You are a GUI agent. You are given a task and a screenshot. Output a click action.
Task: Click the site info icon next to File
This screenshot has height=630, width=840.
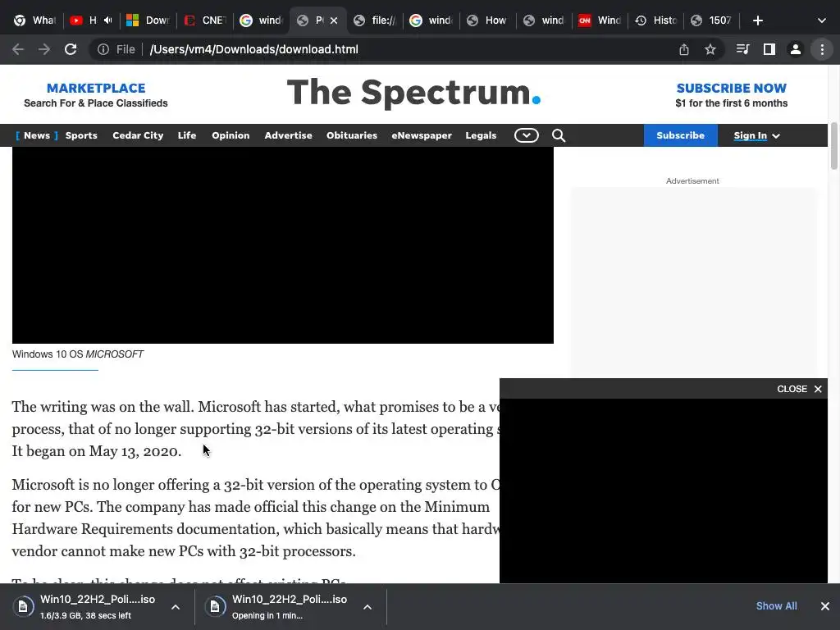103,49
